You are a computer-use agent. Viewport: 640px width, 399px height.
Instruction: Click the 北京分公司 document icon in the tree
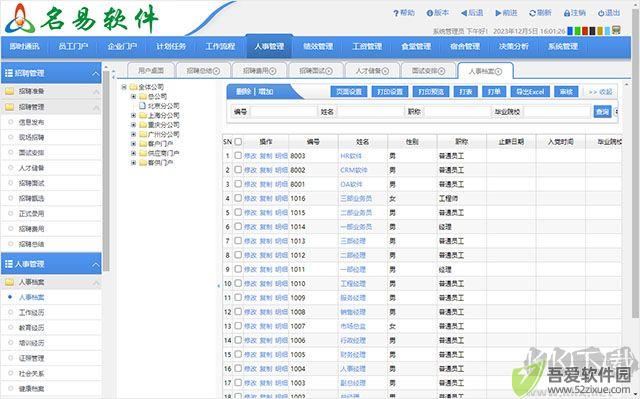[x=142, y=106]
